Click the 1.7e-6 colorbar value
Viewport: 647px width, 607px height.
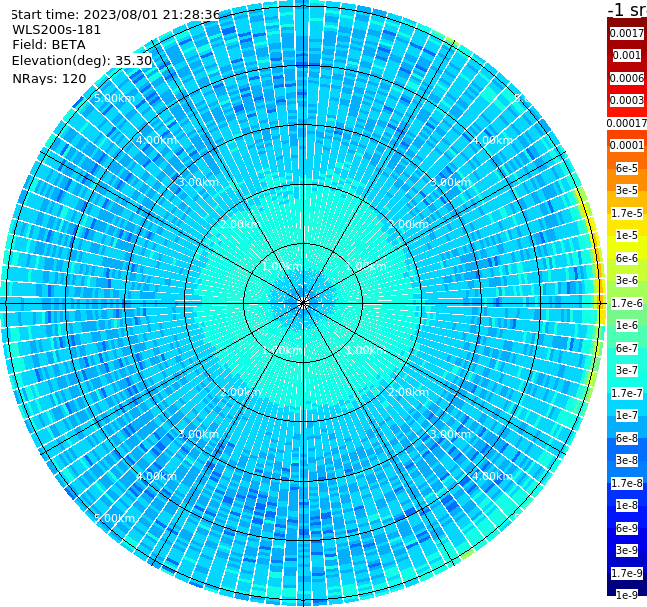(x=627, y=303)
